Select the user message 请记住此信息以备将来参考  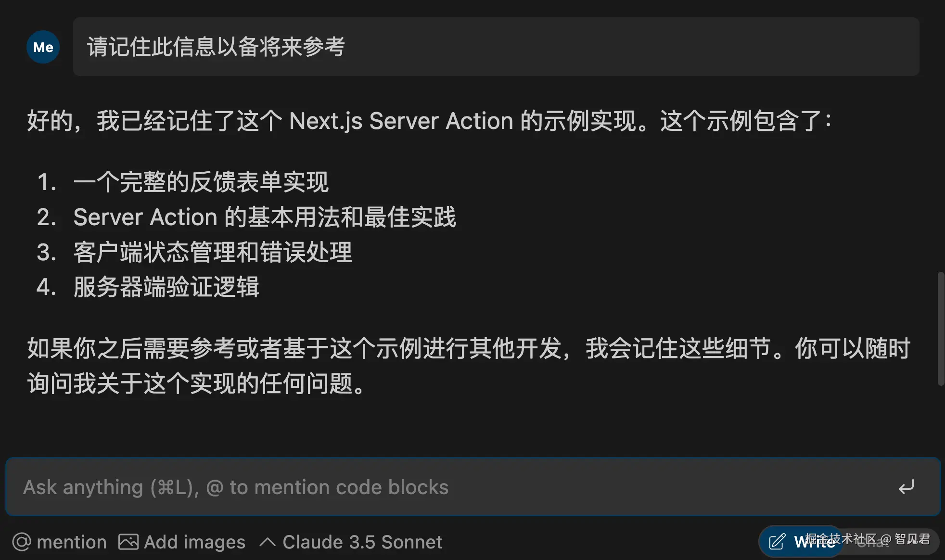(x=216, y=47)
